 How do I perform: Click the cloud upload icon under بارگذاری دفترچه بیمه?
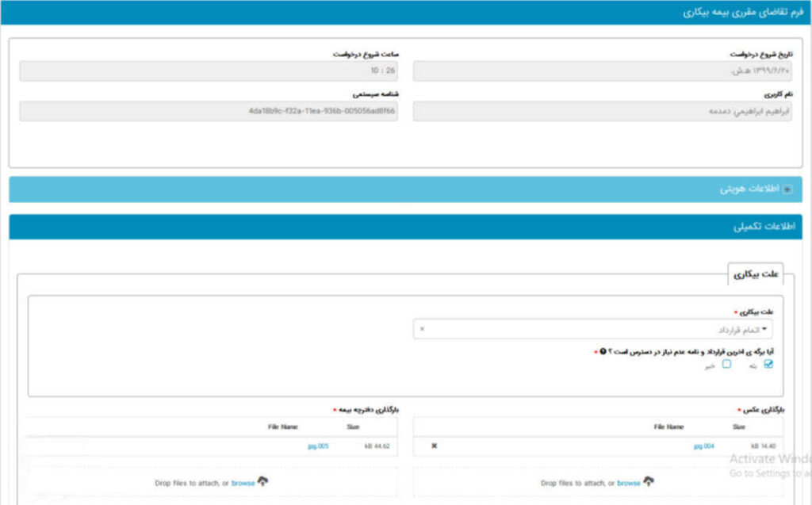[262, 481]
